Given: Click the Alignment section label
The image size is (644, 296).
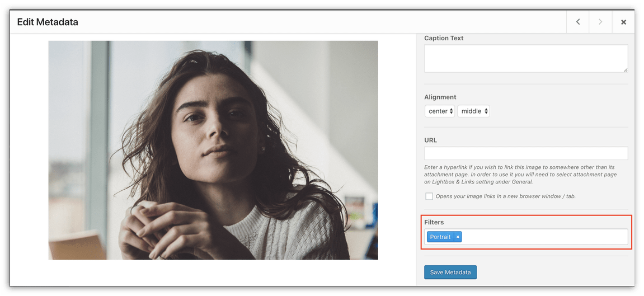Looking at the screenshot, I should click(x=440, y=97).
